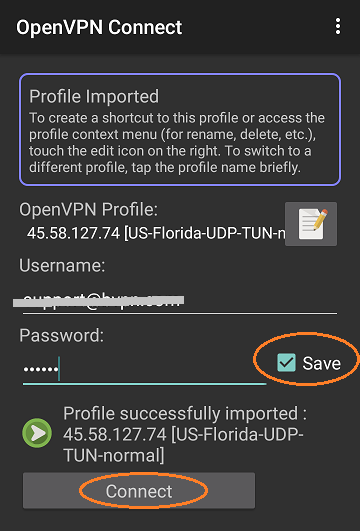Tap the notepad-and-pencil edit profile icon
Screen dimensions: 360x531
(x=311, y=224)
